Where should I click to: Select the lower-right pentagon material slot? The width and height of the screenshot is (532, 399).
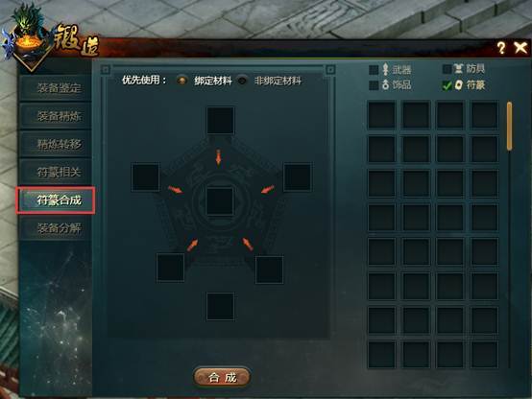pos(270,270)
